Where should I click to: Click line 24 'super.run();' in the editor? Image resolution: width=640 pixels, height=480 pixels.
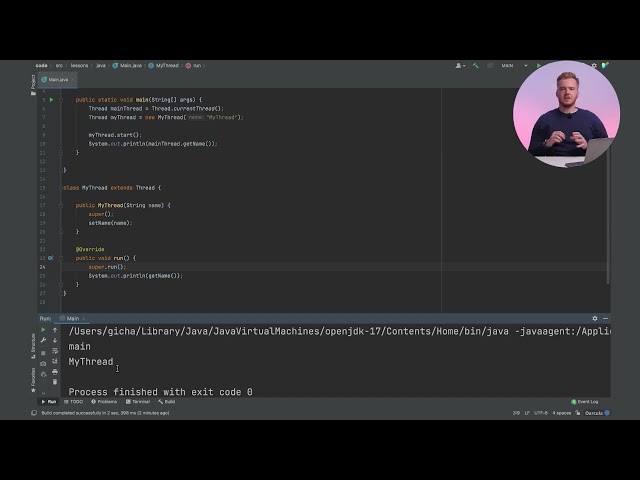[x=107, y=267]
